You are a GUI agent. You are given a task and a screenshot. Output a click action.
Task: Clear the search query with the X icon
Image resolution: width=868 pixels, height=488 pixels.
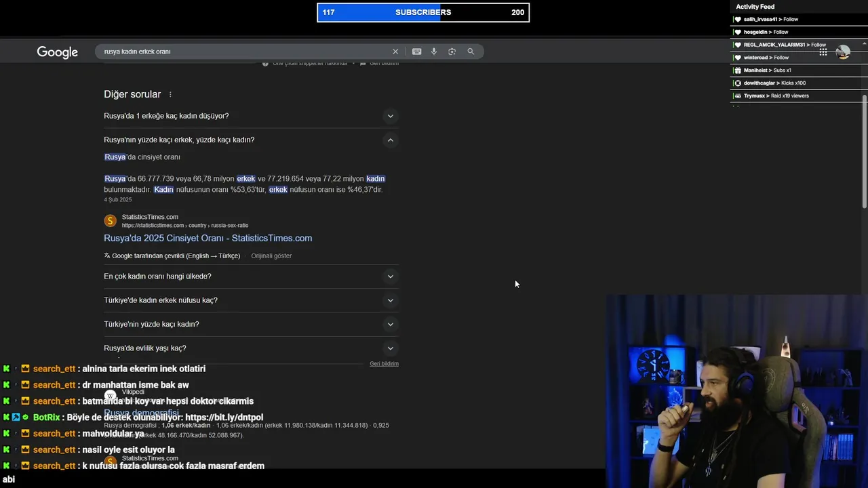395,52
